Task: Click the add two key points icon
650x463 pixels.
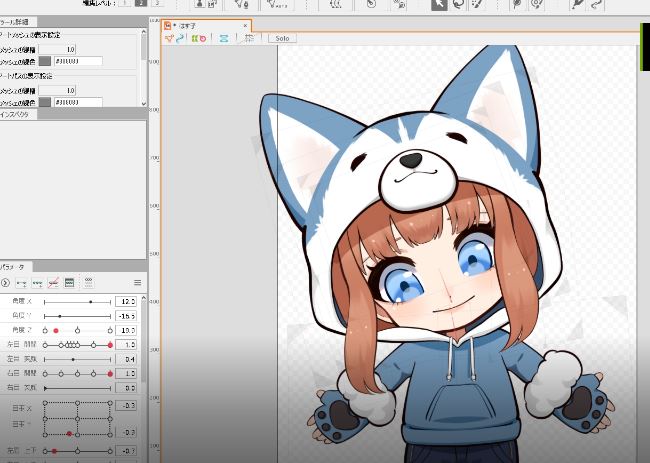Action: [x=21, y=283]
